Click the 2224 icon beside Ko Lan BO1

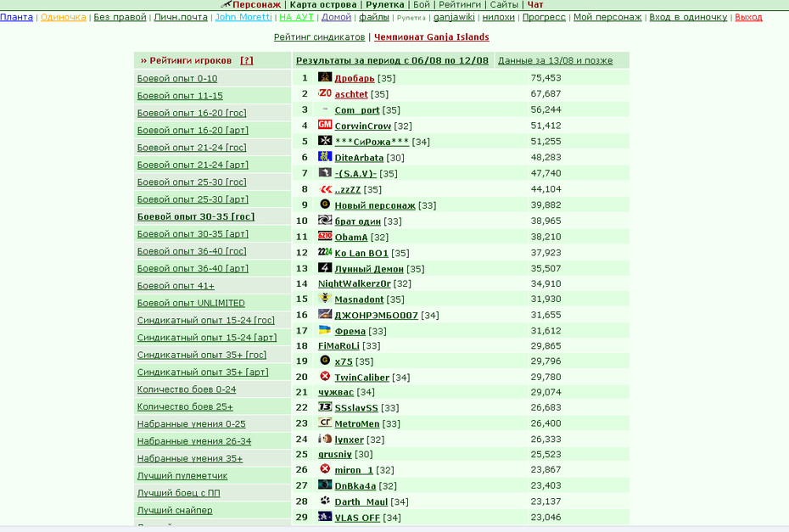coord(325,252)
